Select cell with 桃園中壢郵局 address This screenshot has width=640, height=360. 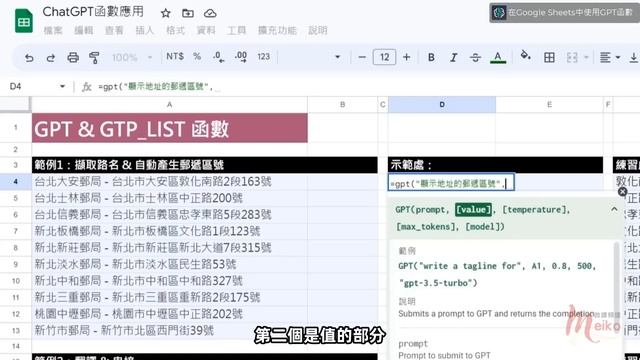(x=169, y=314)
